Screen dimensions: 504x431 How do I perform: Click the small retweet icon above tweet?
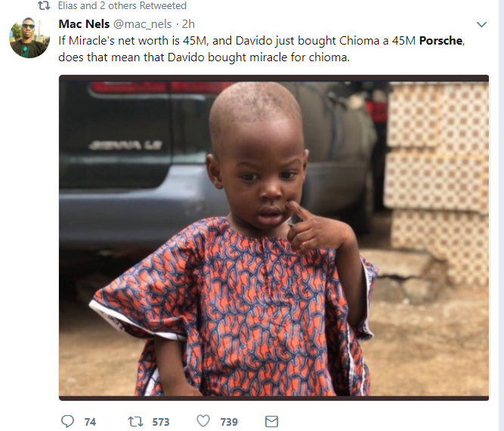45,6
